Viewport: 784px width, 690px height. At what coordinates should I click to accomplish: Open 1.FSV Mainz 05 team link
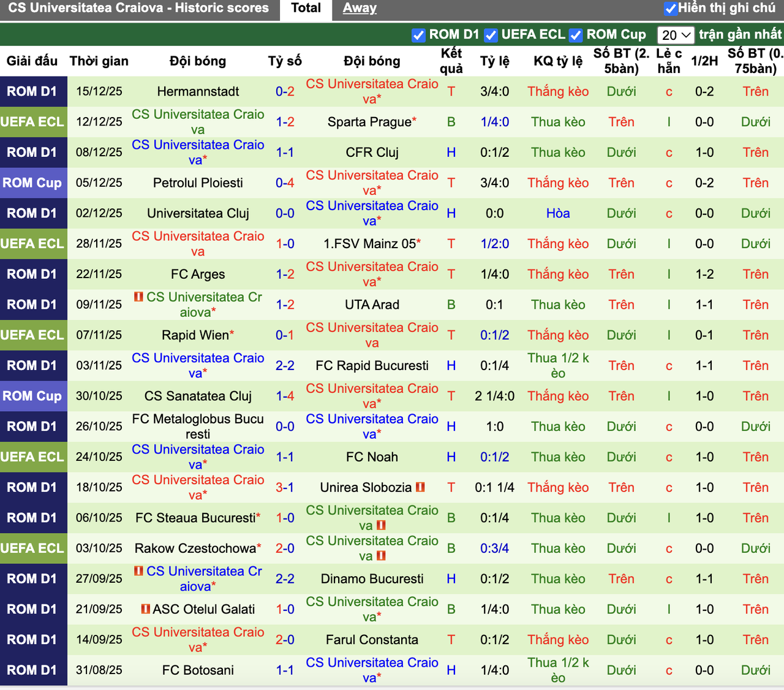pyautogui.click(x=369, y=244)
